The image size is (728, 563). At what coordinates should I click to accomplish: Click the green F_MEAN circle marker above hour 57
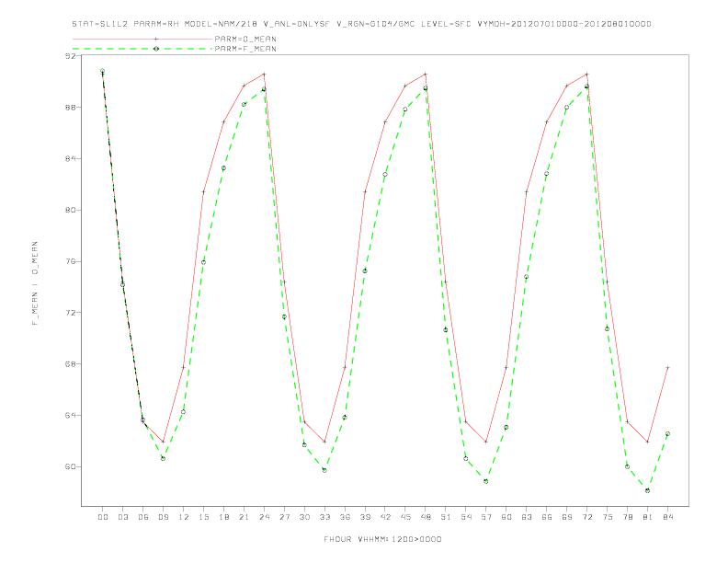485,481
